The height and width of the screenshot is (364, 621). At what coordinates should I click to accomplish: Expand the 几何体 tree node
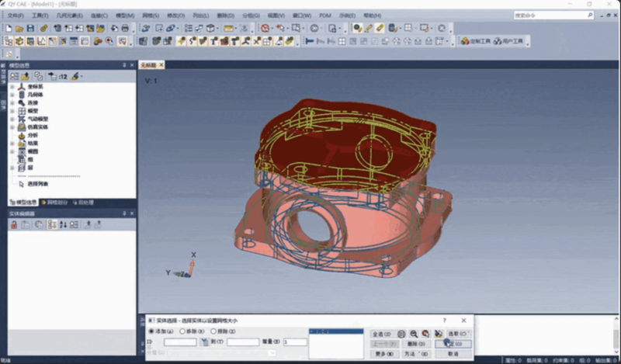pos(12,94)
